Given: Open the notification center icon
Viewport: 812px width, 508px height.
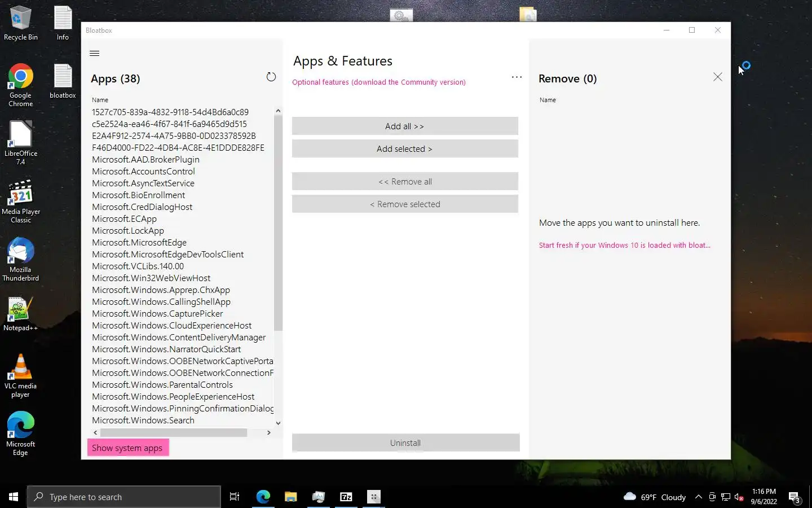Looking at the screenshot, I should pos(795,497).
